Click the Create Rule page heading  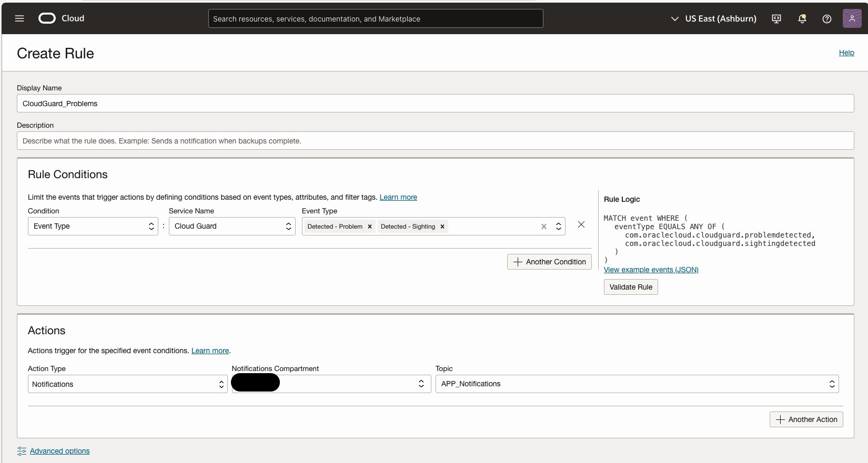(x=55, y=53)
